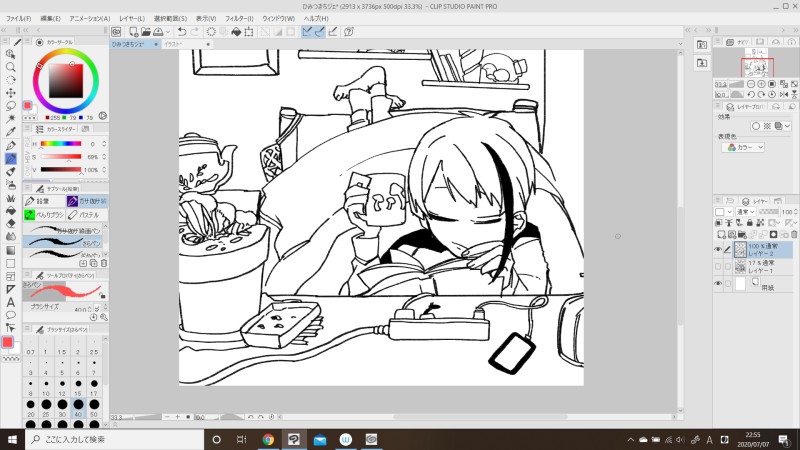Select the べんりブラシ sub tool group
Screen dimensions: 800x450
tap(44, 215)
